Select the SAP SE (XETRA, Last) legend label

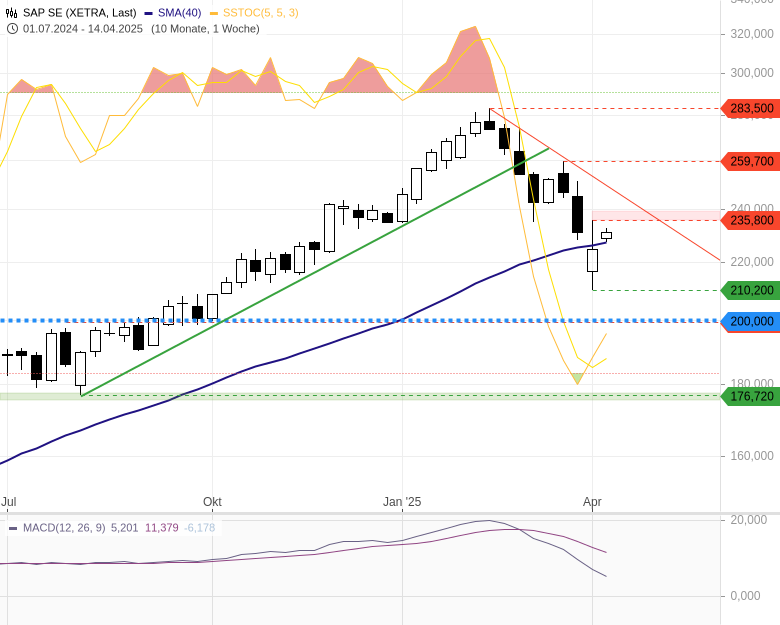pos(80,13)
